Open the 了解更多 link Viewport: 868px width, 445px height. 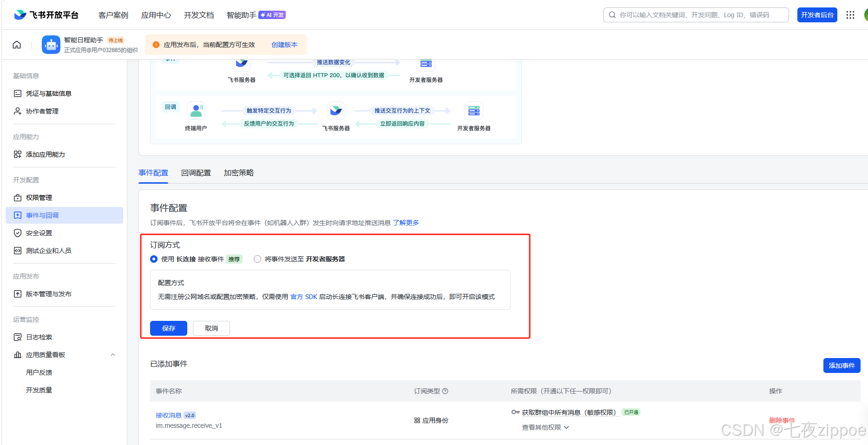click(406, 223)
